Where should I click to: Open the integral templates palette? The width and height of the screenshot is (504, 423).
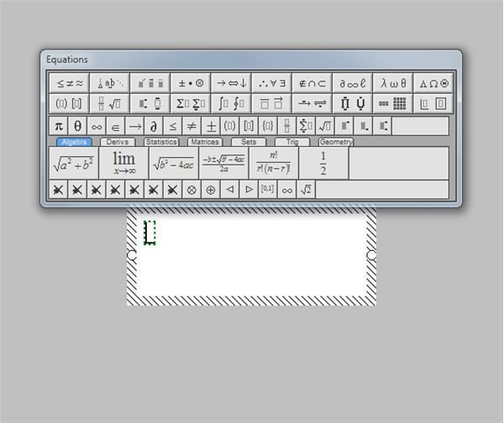[231, 104]
